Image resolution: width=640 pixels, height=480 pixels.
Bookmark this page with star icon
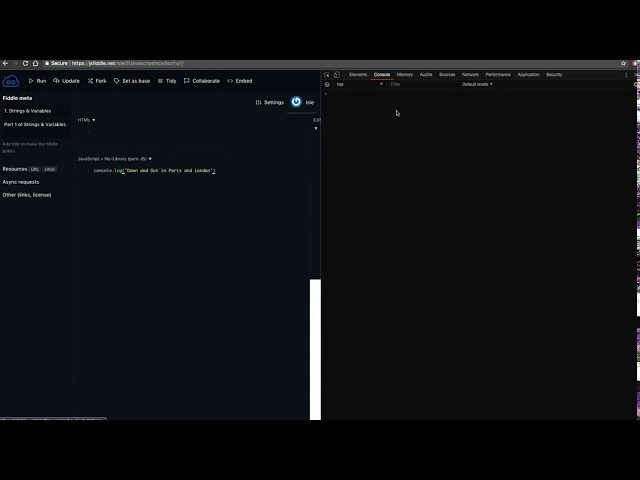(623, 63)
